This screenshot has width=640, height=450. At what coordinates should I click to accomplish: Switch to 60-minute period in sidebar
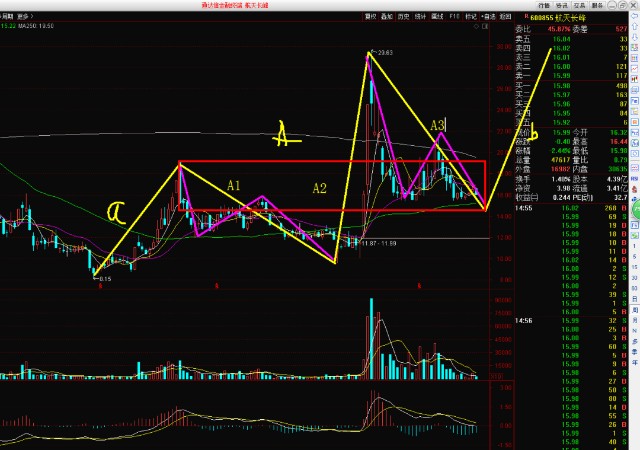click(x=635, y=288)
